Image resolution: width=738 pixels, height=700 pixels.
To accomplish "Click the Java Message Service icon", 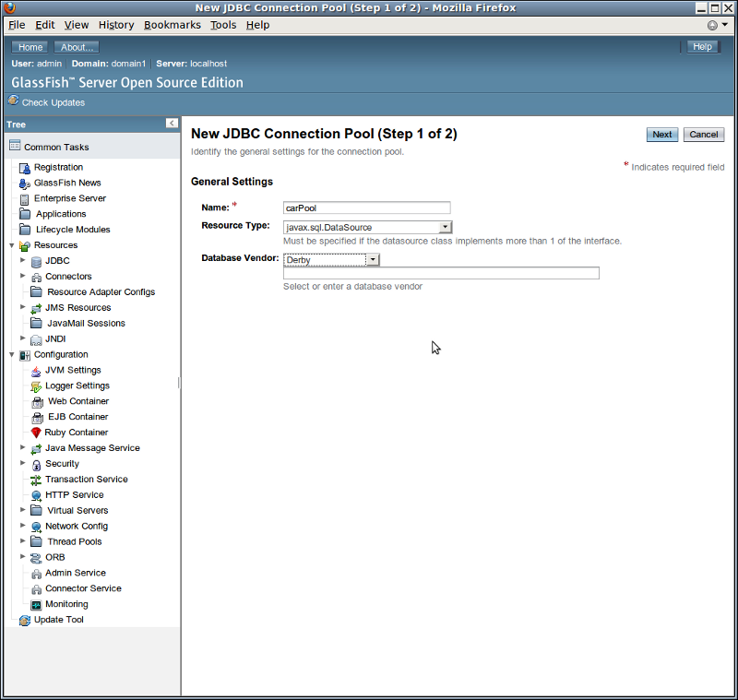I will [36, 449].
